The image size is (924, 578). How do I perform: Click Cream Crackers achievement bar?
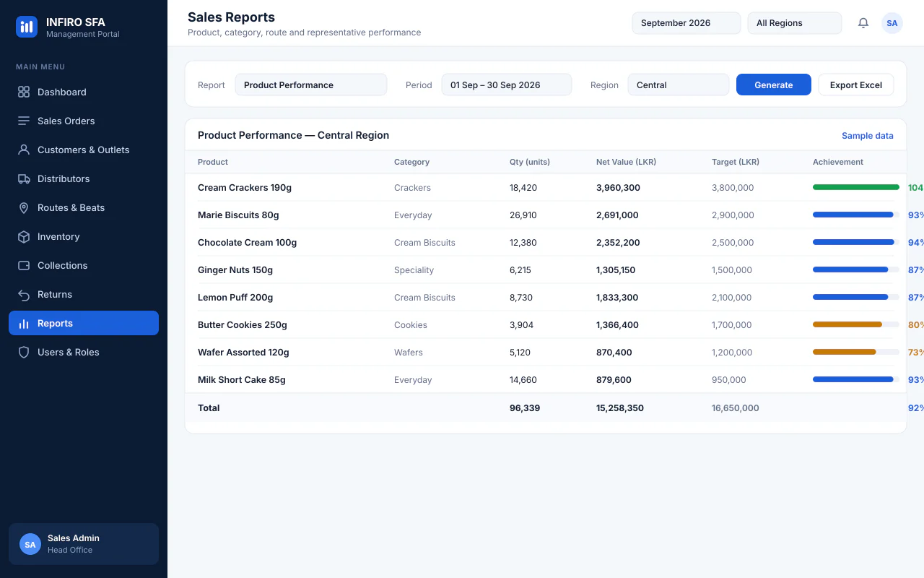856,187
